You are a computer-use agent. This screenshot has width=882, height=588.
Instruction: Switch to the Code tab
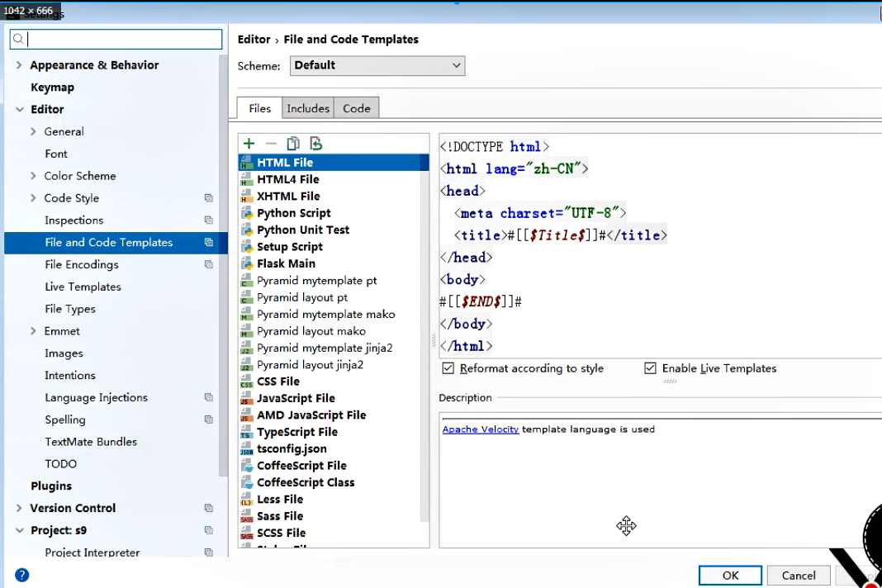click(x=357, y=108)
